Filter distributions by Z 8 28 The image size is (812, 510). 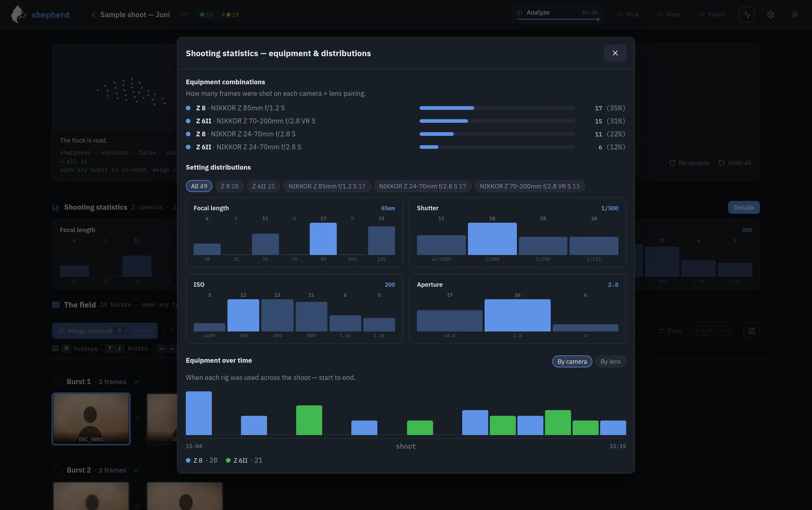(x=230, y=186)
